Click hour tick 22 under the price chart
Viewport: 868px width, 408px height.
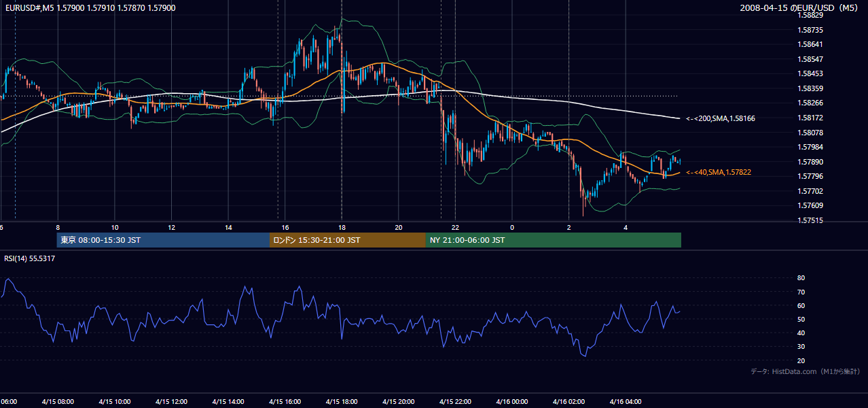click(455, 228)
